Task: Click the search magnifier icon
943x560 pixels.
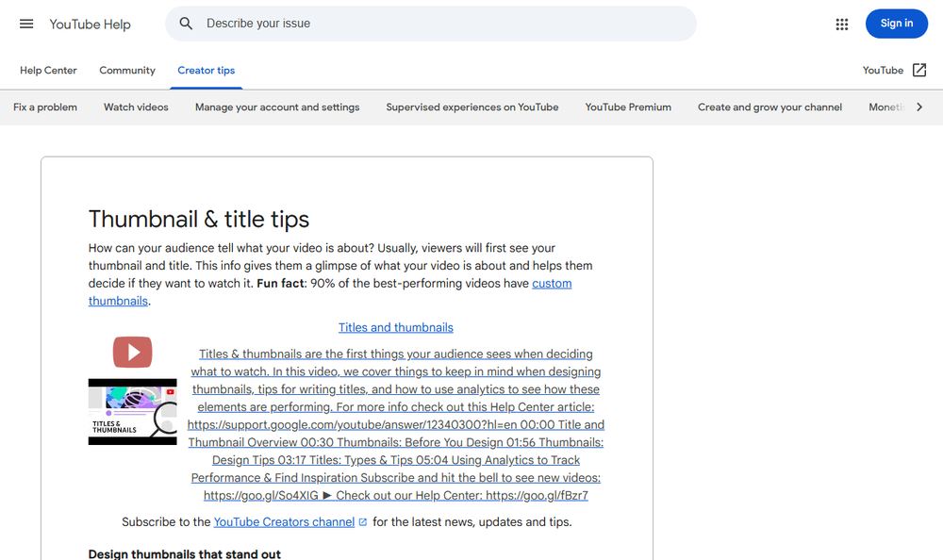Action: (x=186, y=24)
